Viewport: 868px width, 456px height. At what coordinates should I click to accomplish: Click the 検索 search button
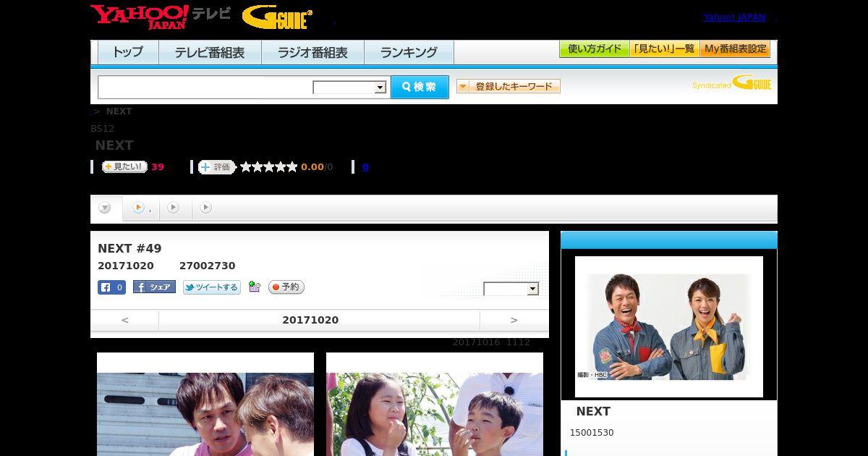pyautogui.click(x=420, y=87)
